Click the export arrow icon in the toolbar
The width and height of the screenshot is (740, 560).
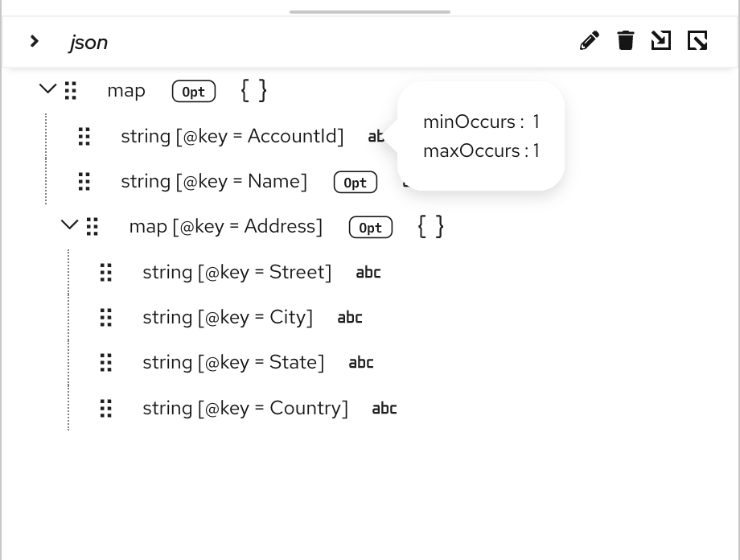[x=697, y=40]
